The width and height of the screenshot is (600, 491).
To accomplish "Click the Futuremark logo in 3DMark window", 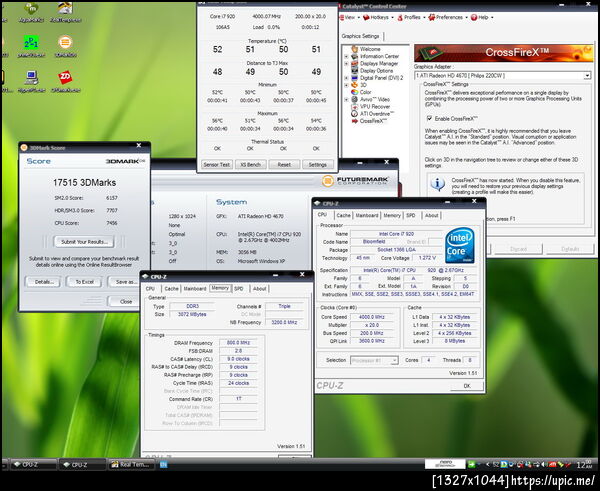I will [x=356, y=180].
